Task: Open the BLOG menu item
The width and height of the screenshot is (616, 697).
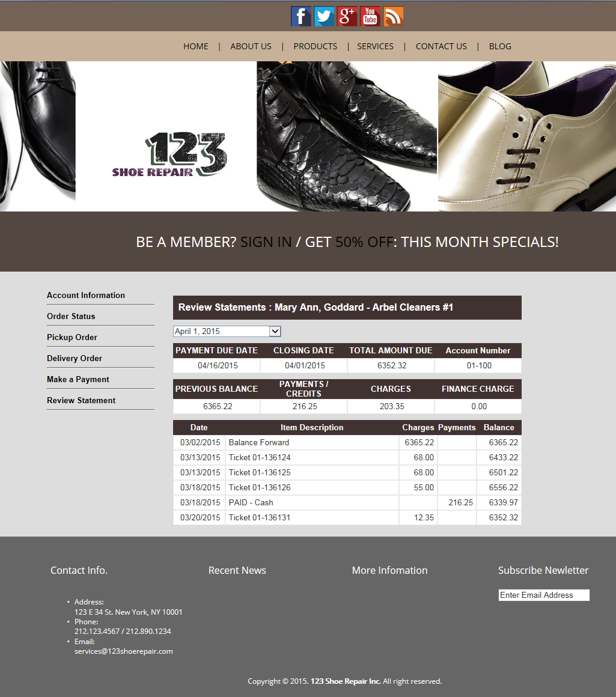Action: (500, 46)
